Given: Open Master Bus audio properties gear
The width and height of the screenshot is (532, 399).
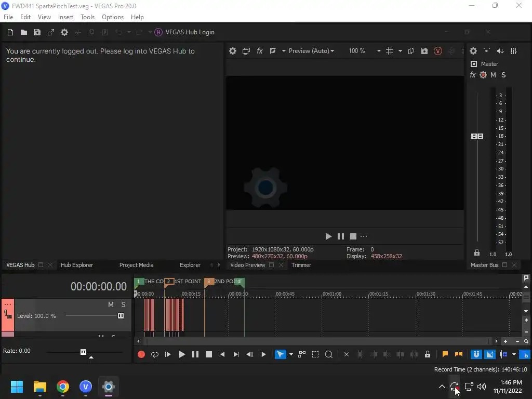Looking at the screenshot, I should (473, 51).
